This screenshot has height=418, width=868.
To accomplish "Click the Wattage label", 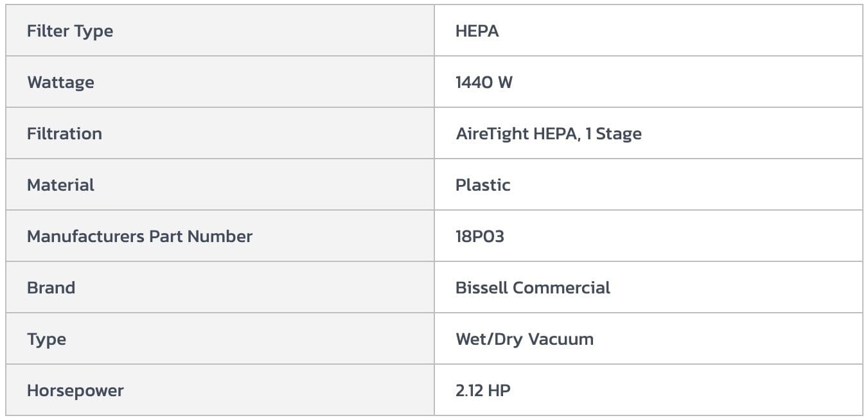I will click(60, 82).
